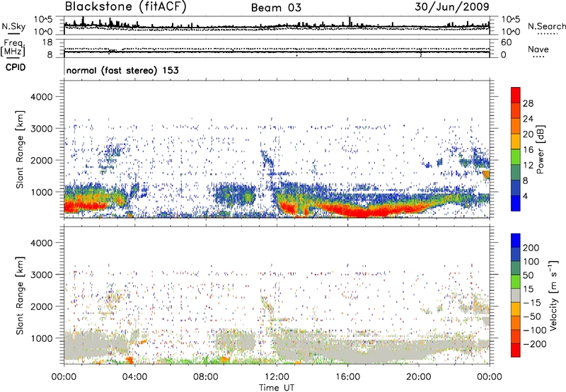
Task: Click the '-200' tick on the velocity colorbar
Action: 533,344
